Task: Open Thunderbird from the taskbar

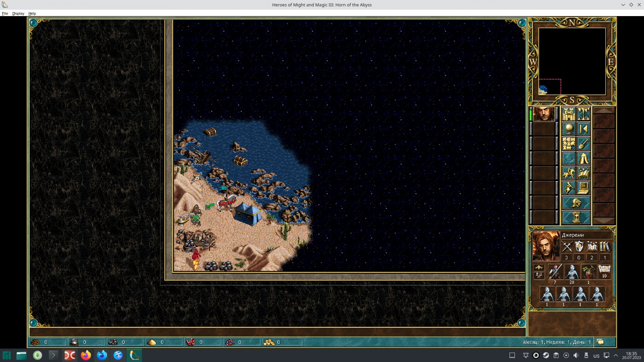Action: [102, 355]
